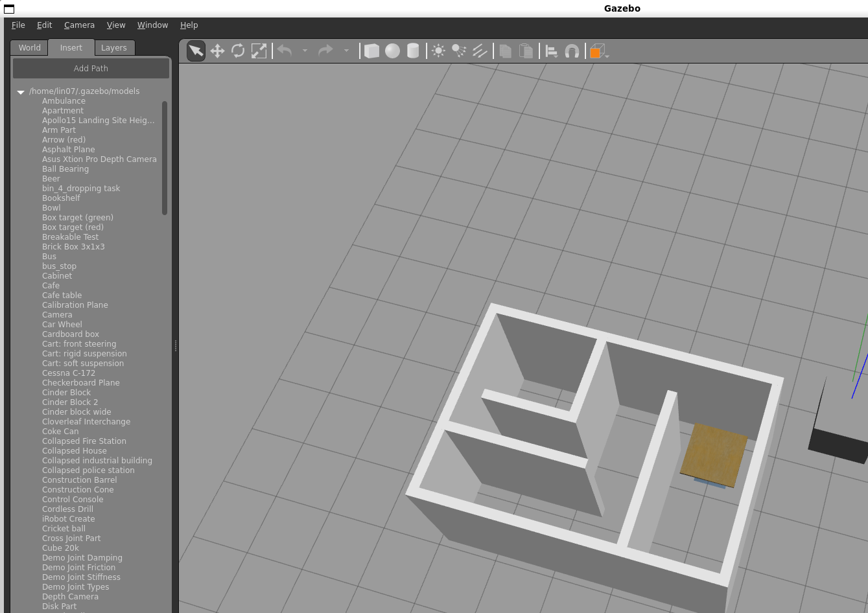Screen dimensions: 868x613
Task: Open the Help menu
Action: [x=189, y=25]
